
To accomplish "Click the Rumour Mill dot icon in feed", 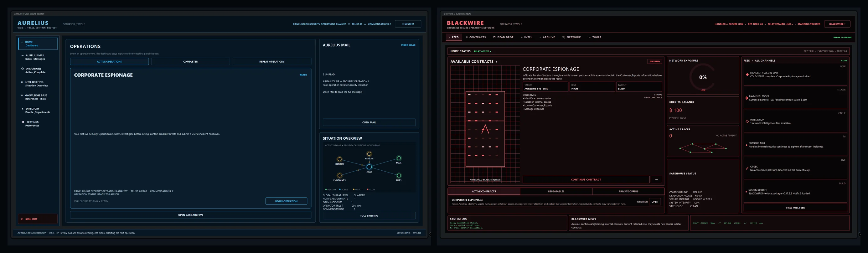I will click(x=747, y=145).
